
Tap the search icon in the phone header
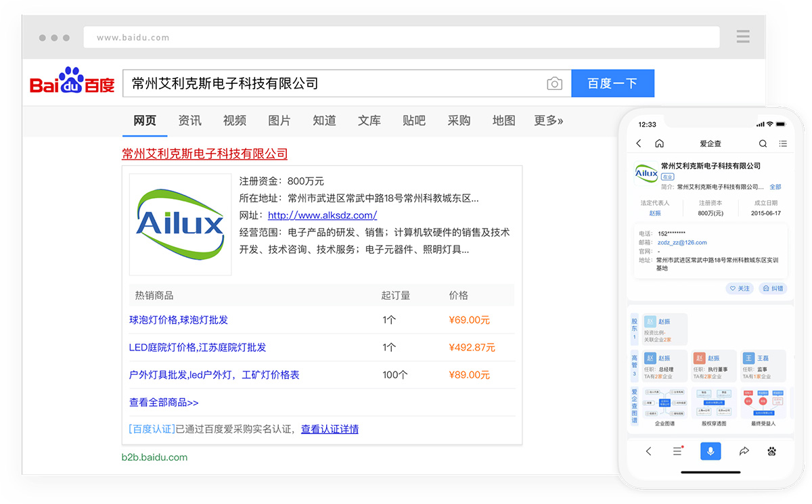(763, 143)
